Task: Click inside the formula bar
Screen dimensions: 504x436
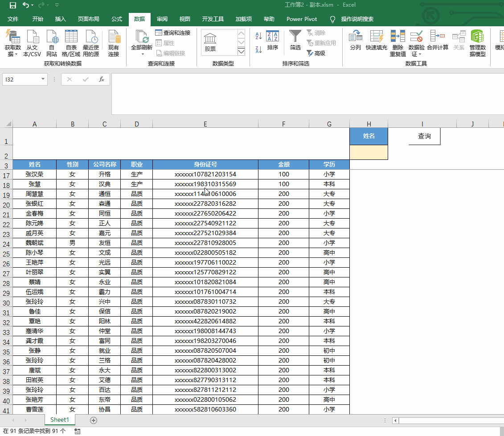Action: pos(307,94)
